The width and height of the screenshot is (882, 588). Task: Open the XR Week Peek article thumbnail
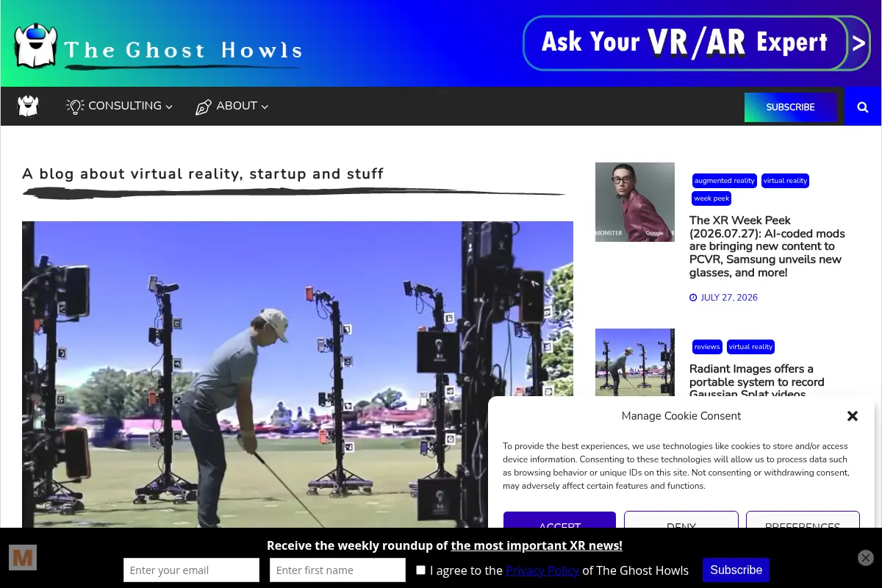pos(635,202)
